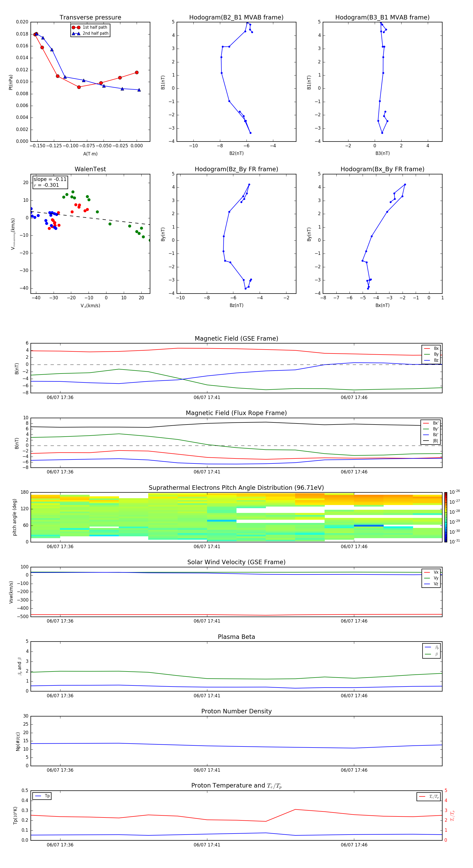Click 'Np(#/cc)' axis label

(x=18, y=741)
